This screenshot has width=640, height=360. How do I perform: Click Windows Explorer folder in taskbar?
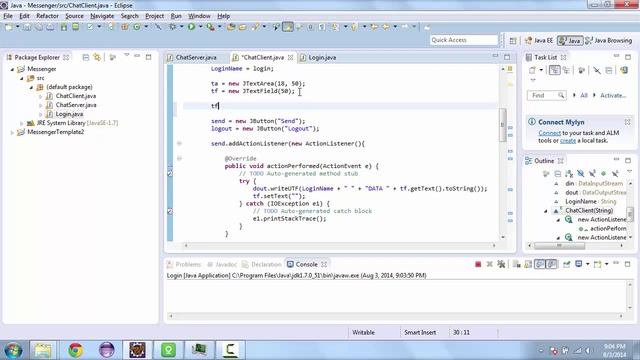point(43,350)
